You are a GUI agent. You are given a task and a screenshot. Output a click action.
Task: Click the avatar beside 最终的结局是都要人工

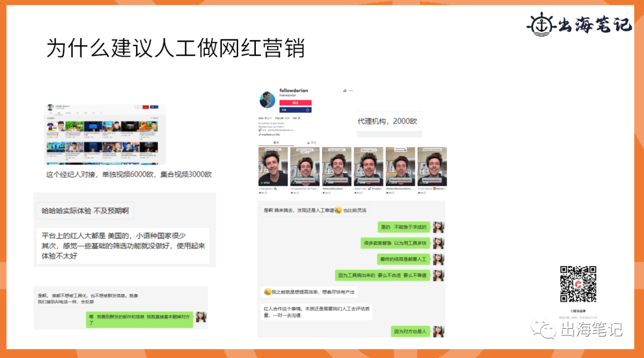[439, 259]
